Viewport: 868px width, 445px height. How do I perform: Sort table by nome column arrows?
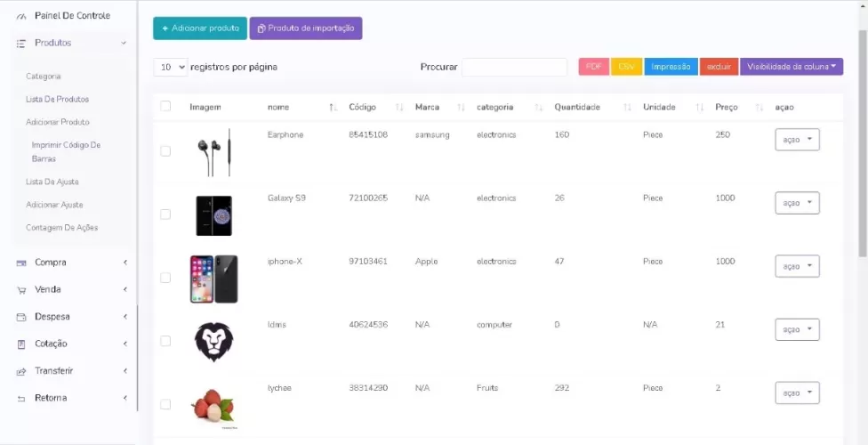[333, 108]
